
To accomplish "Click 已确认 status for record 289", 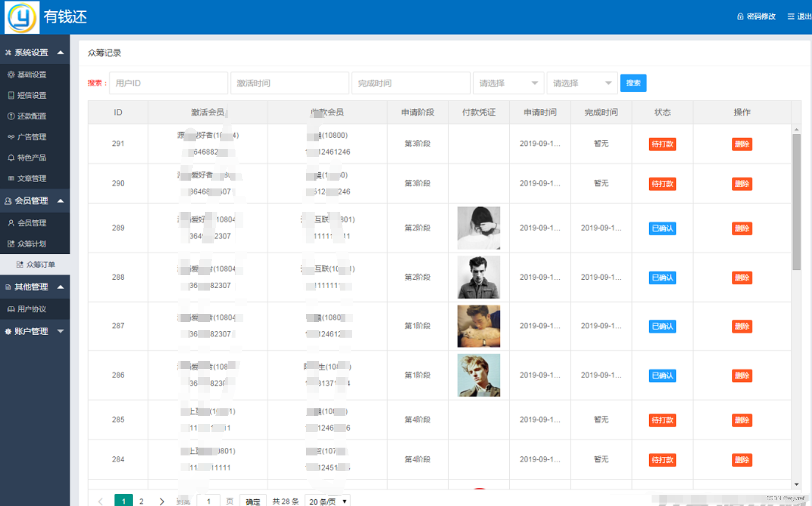I will click(x=662, y=228).
